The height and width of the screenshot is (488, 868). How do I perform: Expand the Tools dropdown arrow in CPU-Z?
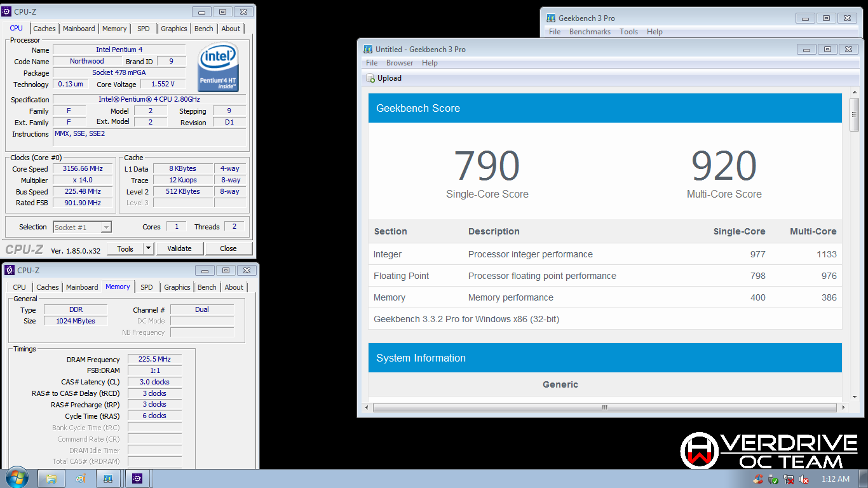149,248
